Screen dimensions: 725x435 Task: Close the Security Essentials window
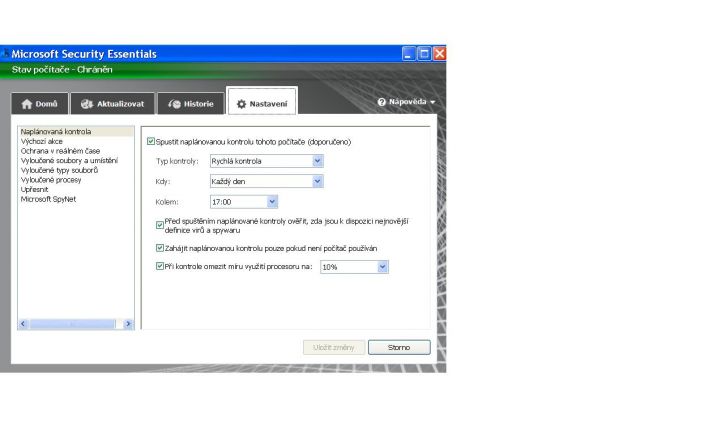point(439,54)
